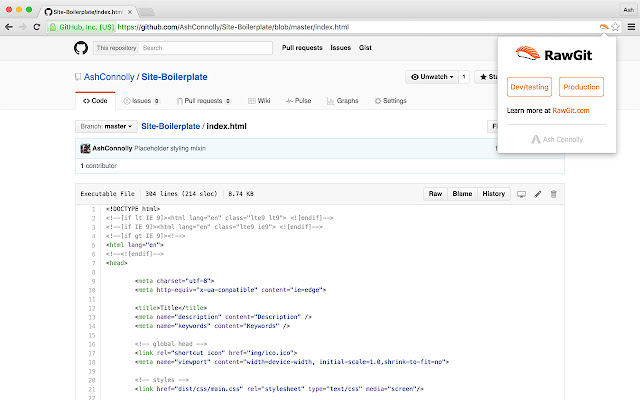Click the green lock security icon
The width and height of the screenshot is (640, 400).
coord(53,27)
